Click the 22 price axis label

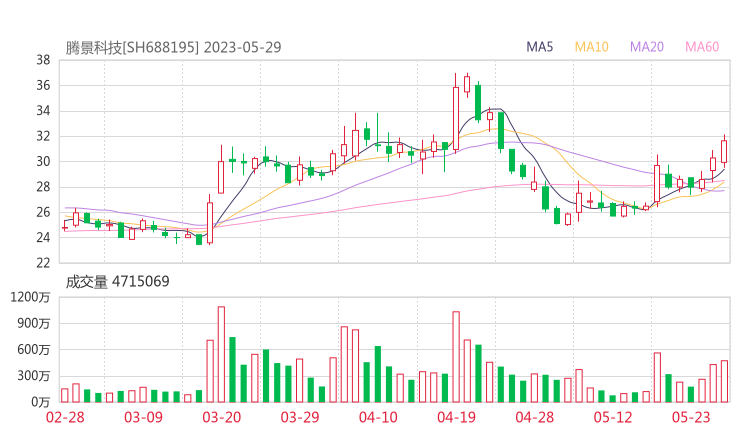(43, 263)
